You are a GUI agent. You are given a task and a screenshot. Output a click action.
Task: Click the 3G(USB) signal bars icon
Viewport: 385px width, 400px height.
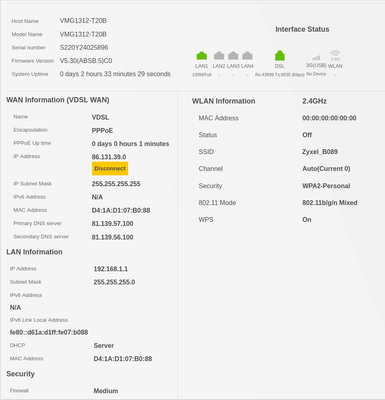pos(316,58)
